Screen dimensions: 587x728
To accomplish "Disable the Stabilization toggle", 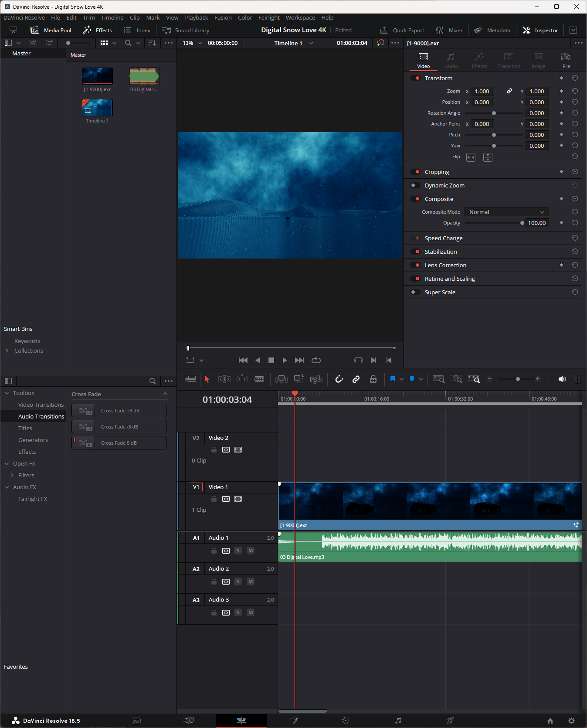I will [x=415, y=252].
